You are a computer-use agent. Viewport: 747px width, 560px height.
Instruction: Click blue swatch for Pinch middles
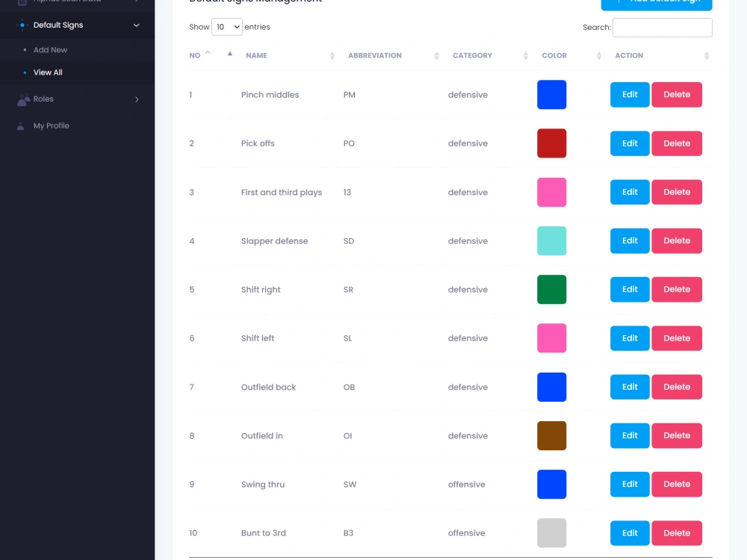(x=552, y=94)
